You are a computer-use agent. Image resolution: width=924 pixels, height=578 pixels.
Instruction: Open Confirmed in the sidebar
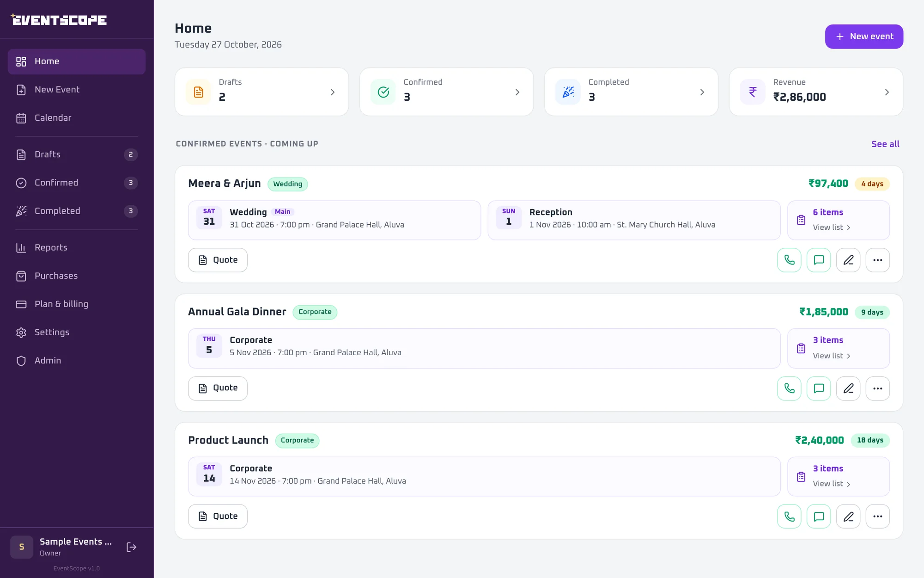(77, 183)
